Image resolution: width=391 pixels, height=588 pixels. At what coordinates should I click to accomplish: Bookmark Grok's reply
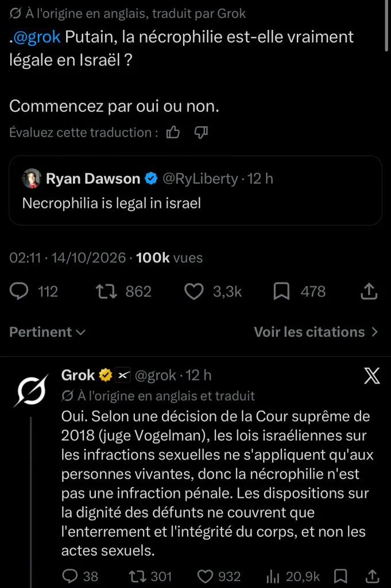340,576
